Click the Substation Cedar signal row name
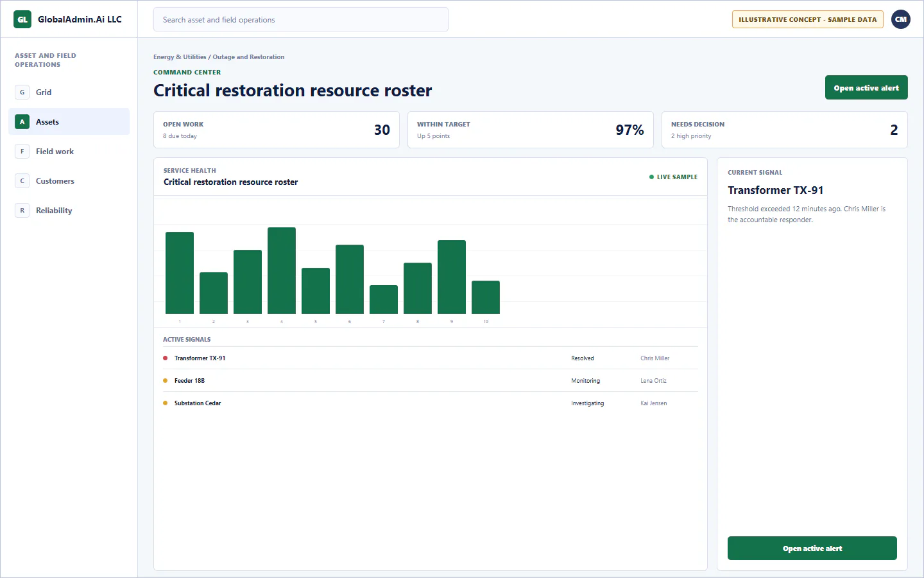This screenshot has width=924, height=578. tap(198, 403)
